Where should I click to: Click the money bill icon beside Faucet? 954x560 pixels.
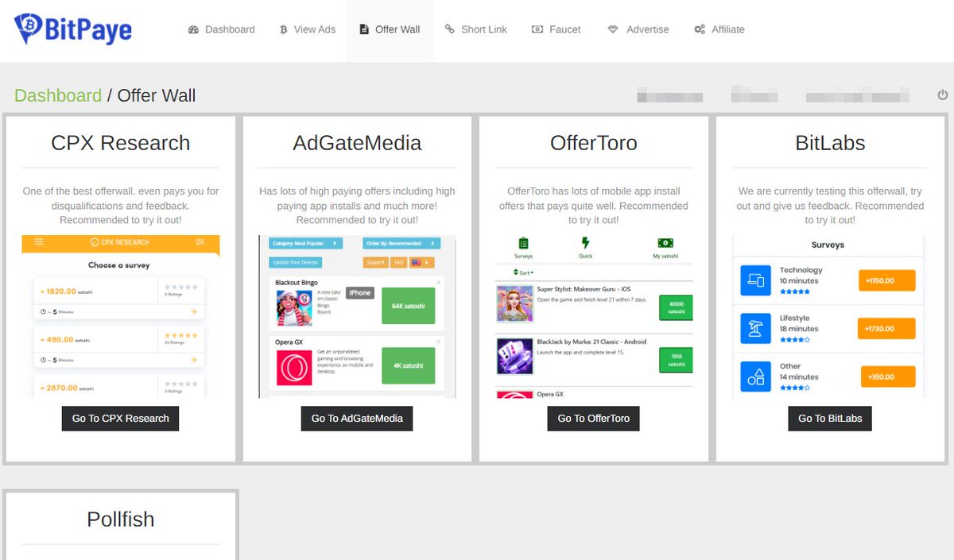[x=537, y=29]
